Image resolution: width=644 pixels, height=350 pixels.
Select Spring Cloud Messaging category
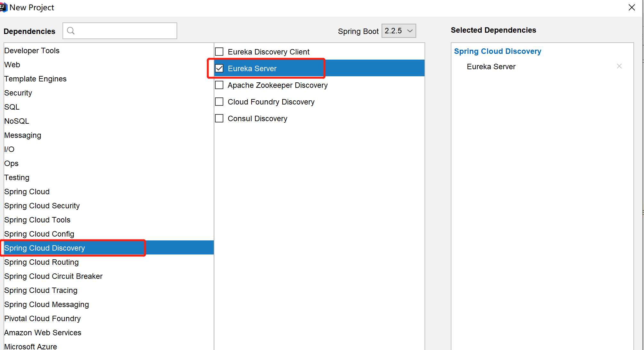coord(109,304)
